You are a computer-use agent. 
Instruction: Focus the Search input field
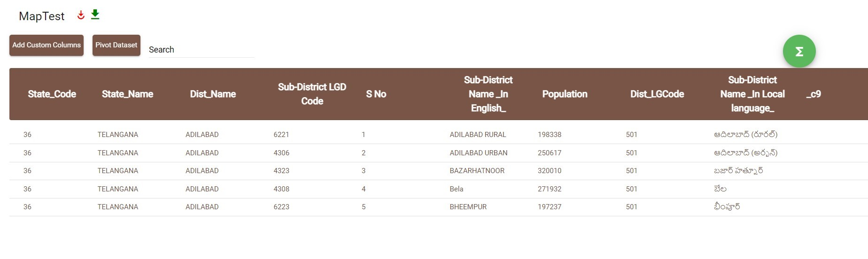tap(201, 50)
